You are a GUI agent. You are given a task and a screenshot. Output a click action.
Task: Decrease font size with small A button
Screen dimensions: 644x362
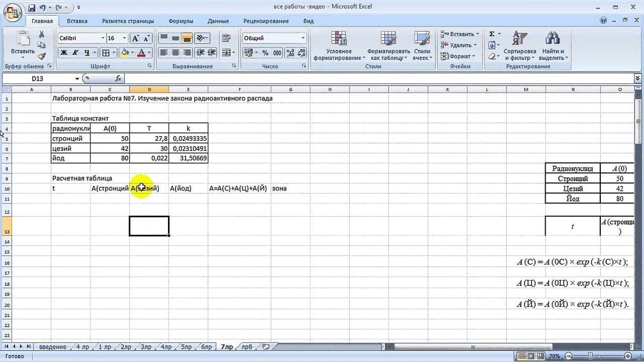coord(147,38)
